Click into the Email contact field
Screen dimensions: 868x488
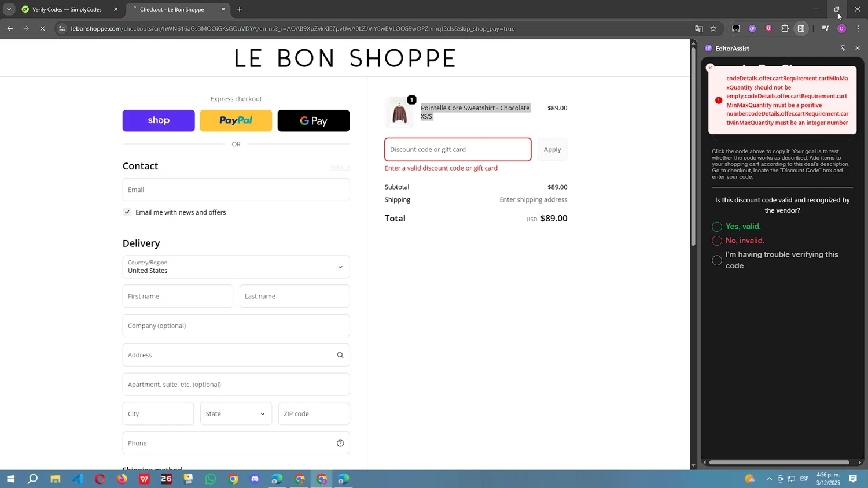[236, 190]
